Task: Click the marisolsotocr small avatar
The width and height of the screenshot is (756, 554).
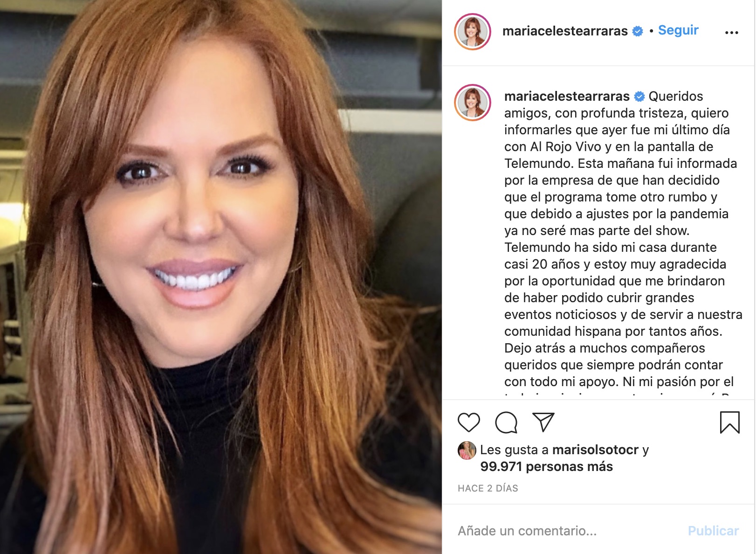Action: [467, 450]
